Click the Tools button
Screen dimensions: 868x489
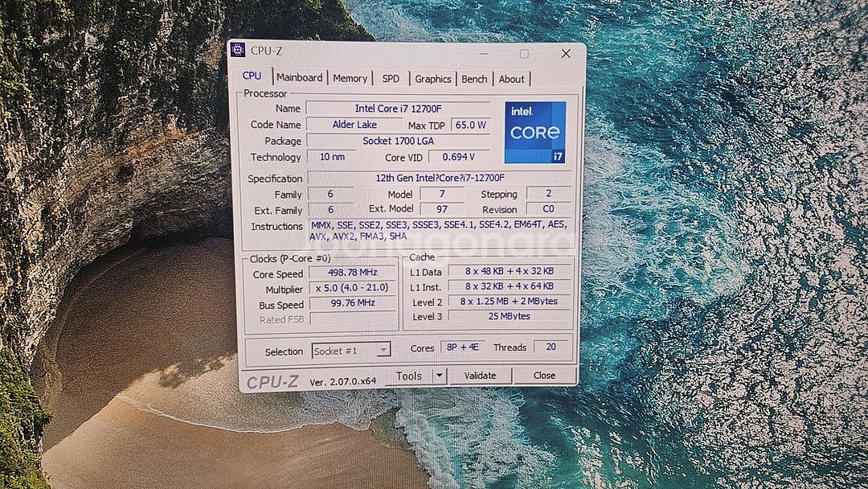[408, 376]
